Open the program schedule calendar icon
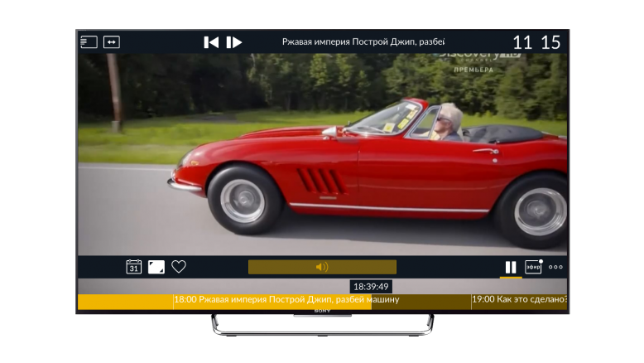The height and width of the screenshot is (363, 644). coord(133,267)
